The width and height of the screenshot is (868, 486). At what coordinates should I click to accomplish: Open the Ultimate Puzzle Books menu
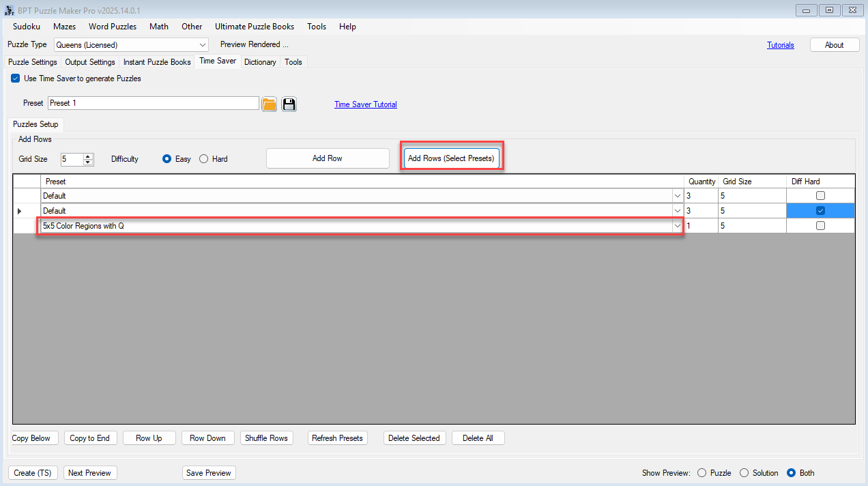coord(255,27)
